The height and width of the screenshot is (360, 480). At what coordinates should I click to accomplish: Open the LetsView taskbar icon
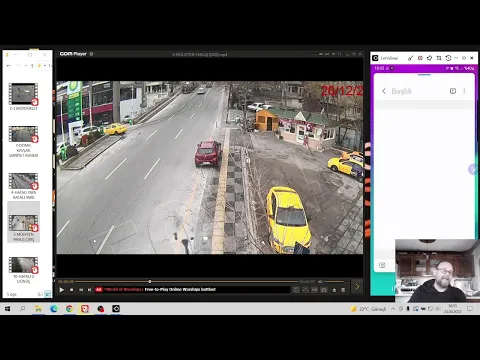click(116, 309)
